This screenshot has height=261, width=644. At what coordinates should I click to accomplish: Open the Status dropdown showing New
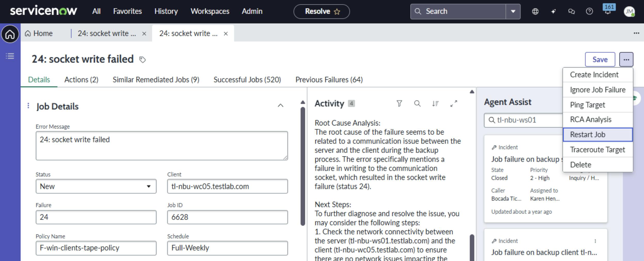pos(96,186)
